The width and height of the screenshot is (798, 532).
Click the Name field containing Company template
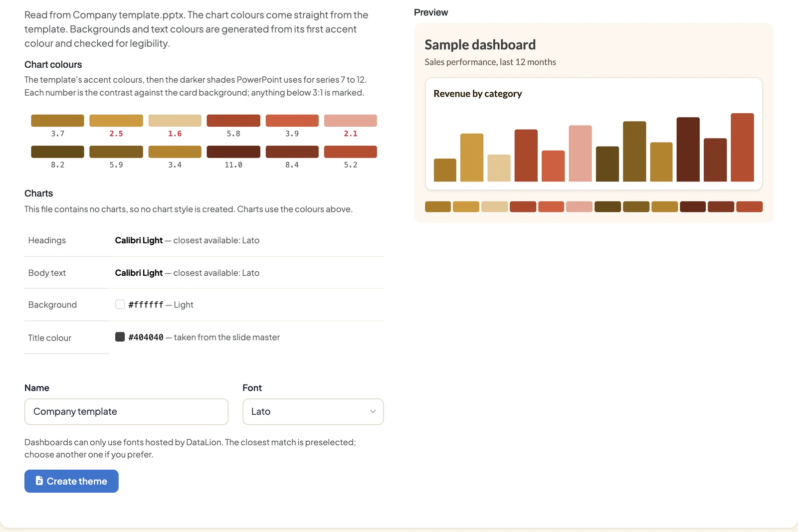pos(126,411)
